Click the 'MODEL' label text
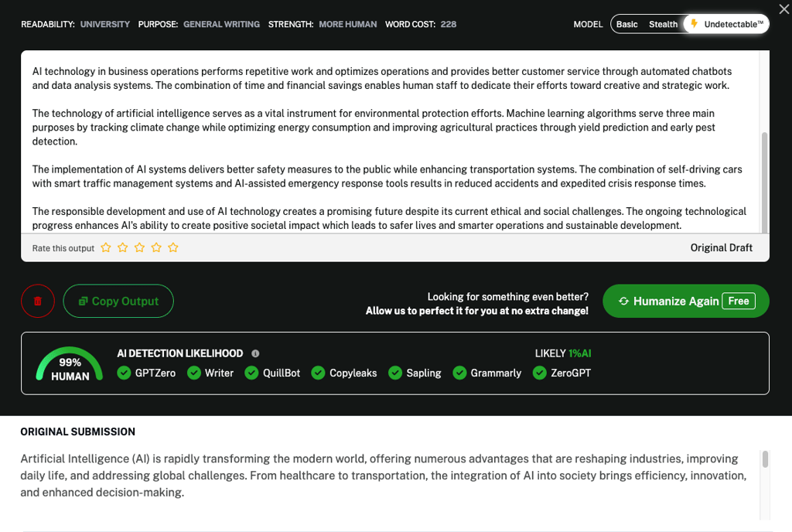This screenshot has height=532, width=792. tap(588, 24)
